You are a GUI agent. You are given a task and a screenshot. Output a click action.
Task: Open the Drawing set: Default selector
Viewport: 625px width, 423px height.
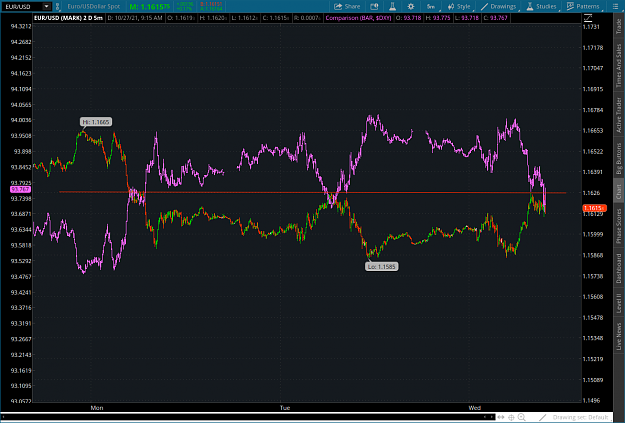(x=580, y=417)
